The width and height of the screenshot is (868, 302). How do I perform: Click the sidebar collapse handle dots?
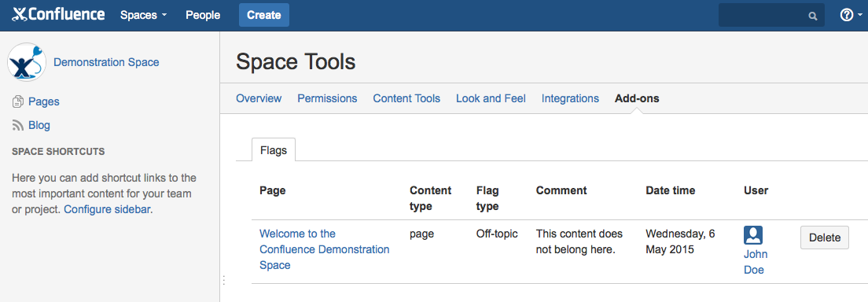[x=223, y=280]
